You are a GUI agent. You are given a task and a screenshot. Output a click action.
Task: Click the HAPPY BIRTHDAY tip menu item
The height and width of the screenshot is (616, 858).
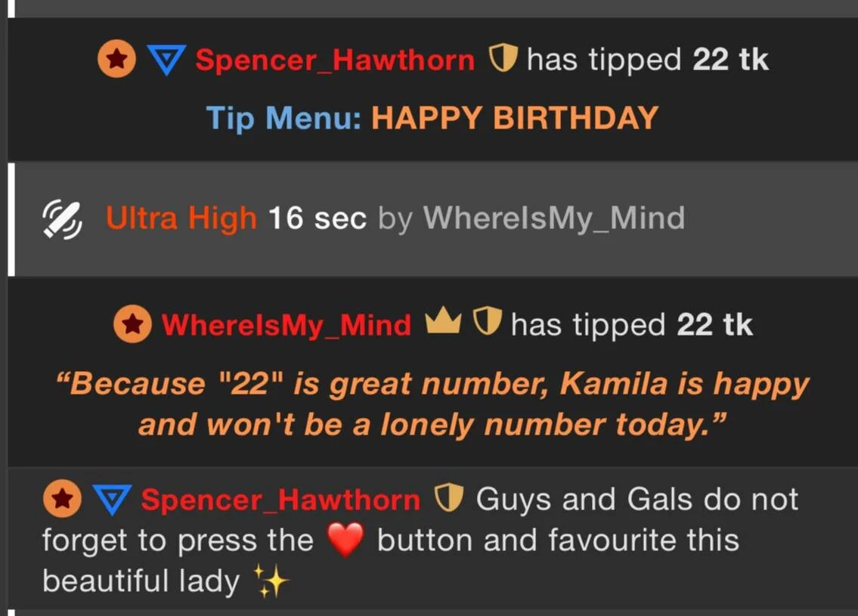[515, 118]
